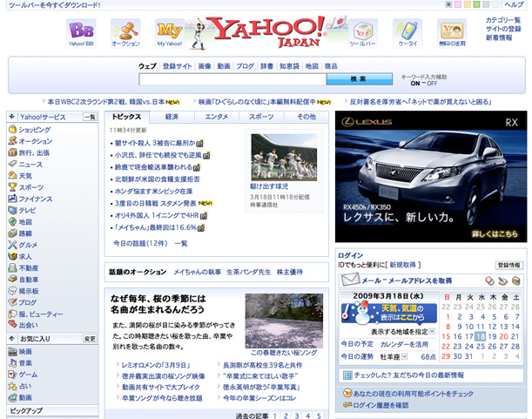Select calendar date 20
This screenshot has width=532, height=419.
(x=503, y=336)
